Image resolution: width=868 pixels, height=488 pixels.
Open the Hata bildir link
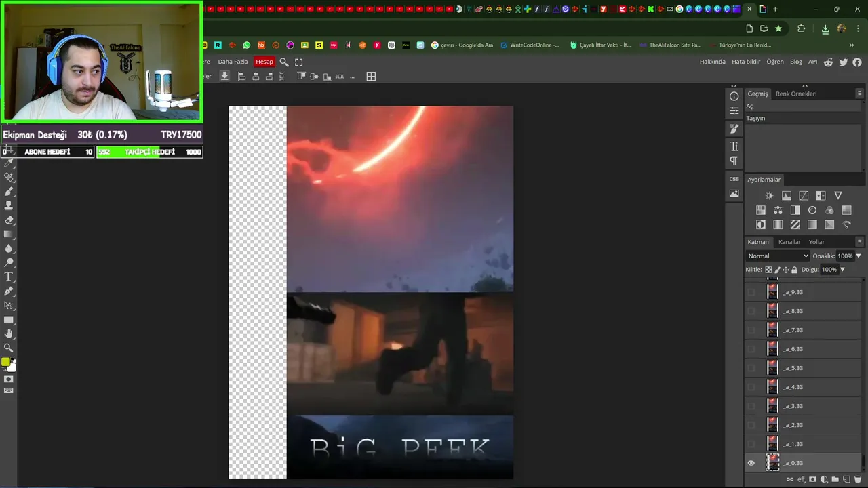pos(746,62)
